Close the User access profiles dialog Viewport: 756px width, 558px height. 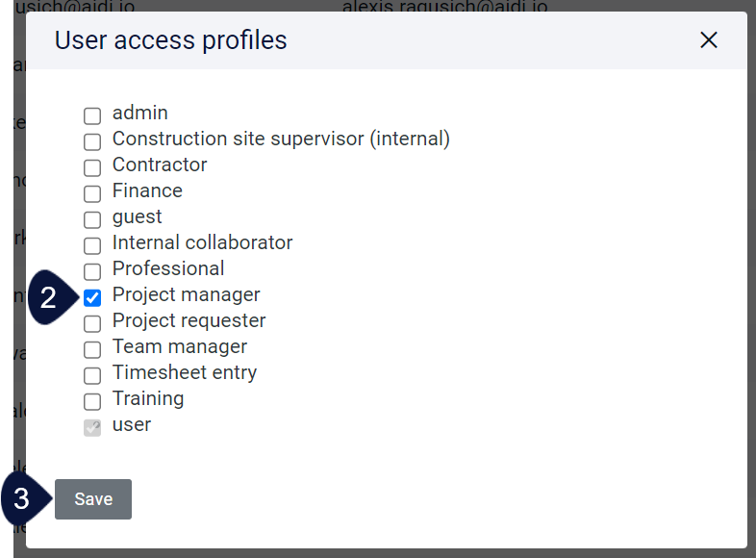click(x=708, y=40)
